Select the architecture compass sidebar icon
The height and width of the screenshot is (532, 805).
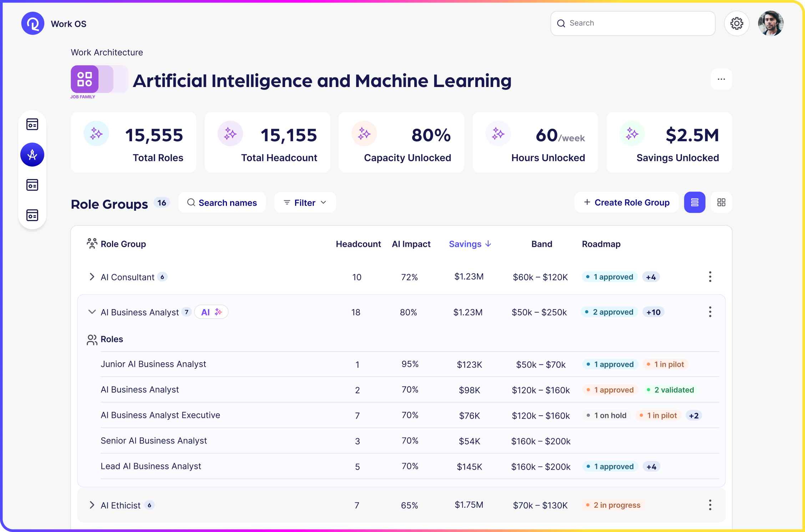point(32,155)
